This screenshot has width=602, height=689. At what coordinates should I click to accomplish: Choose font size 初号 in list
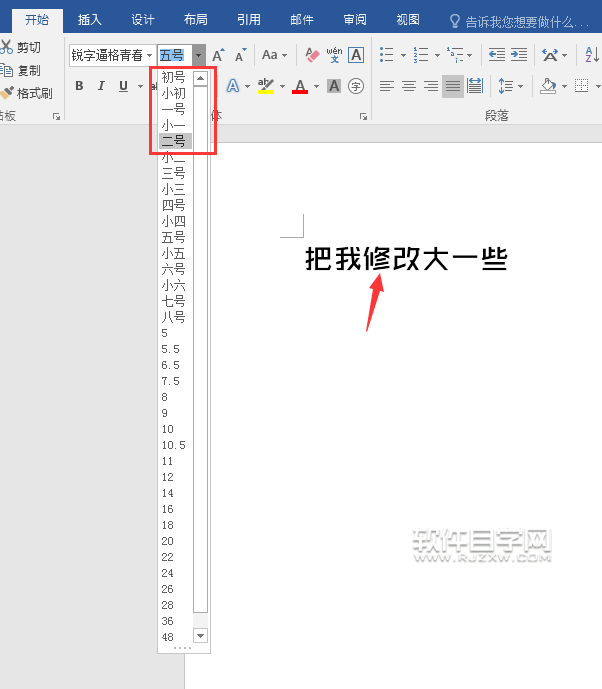(175, 77)
